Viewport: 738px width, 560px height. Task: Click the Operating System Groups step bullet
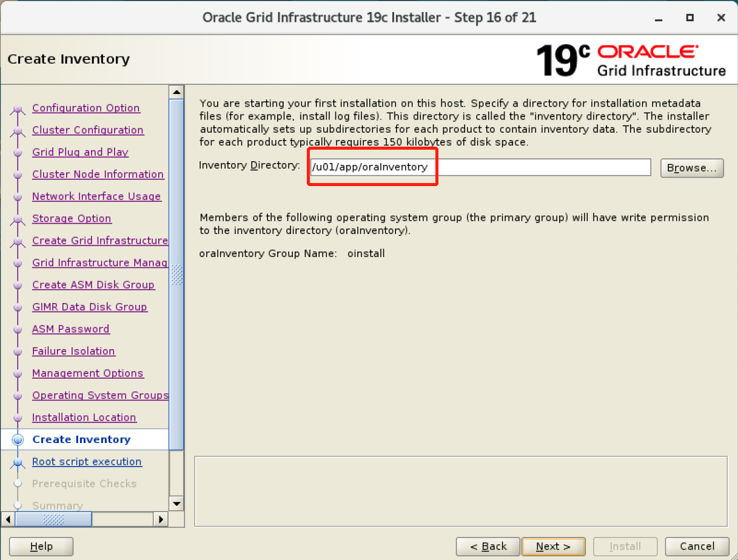point(18,396)
